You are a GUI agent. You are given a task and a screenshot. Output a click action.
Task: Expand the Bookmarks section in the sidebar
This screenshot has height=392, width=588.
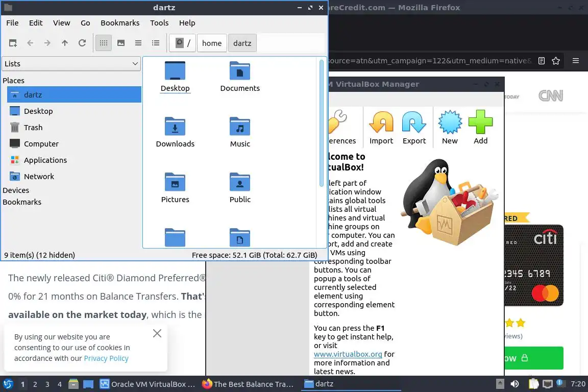pos(22,202)
